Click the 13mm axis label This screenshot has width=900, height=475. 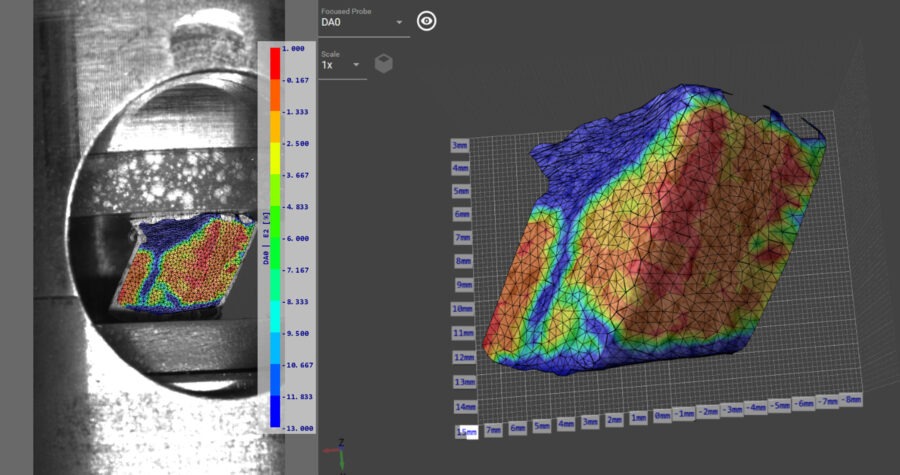tap(465, 382)
